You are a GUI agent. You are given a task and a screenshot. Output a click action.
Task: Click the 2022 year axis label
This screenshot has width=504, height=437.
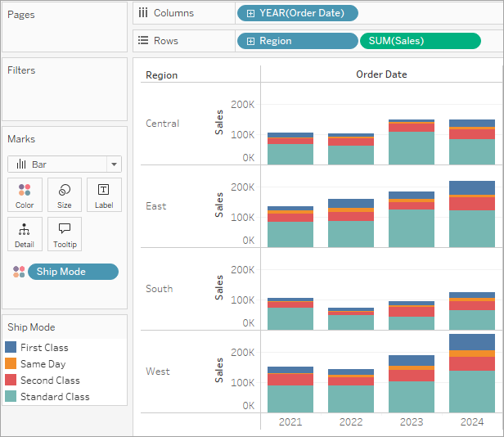(x=351, y=422)
